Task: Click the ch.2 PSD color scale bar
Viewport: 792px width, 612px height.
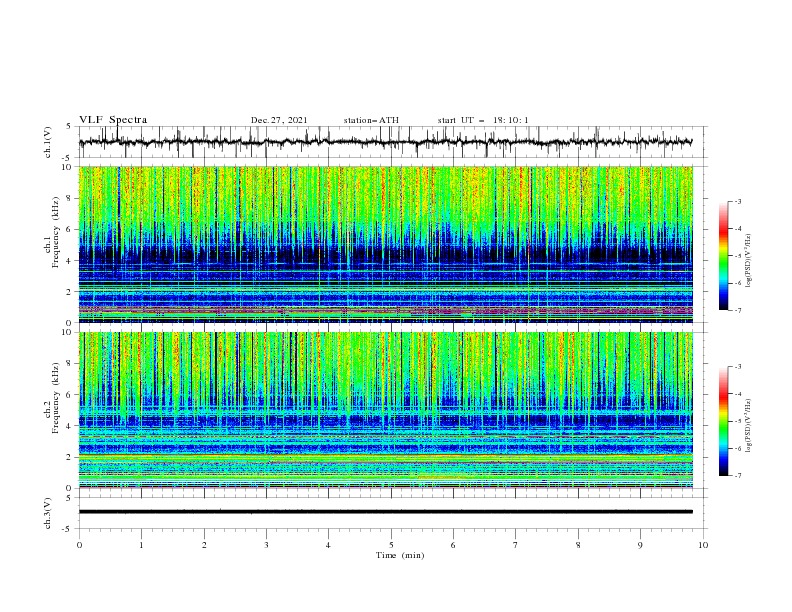Action: 724,421
